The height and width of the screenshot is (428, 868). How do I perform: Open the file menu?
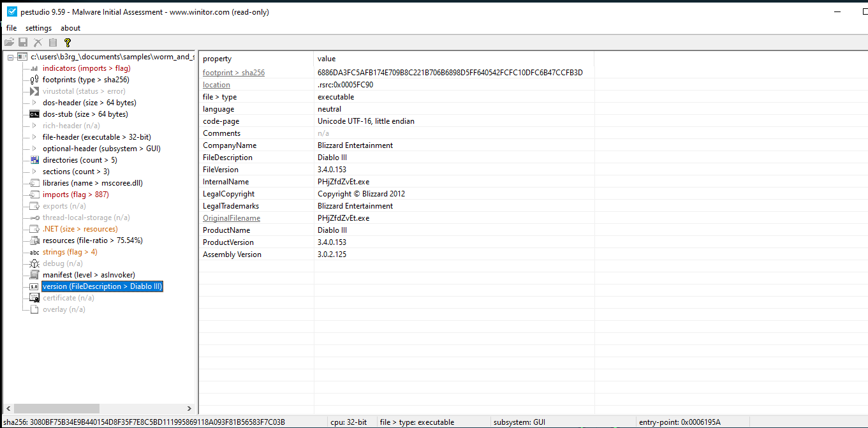coord(11,28)
